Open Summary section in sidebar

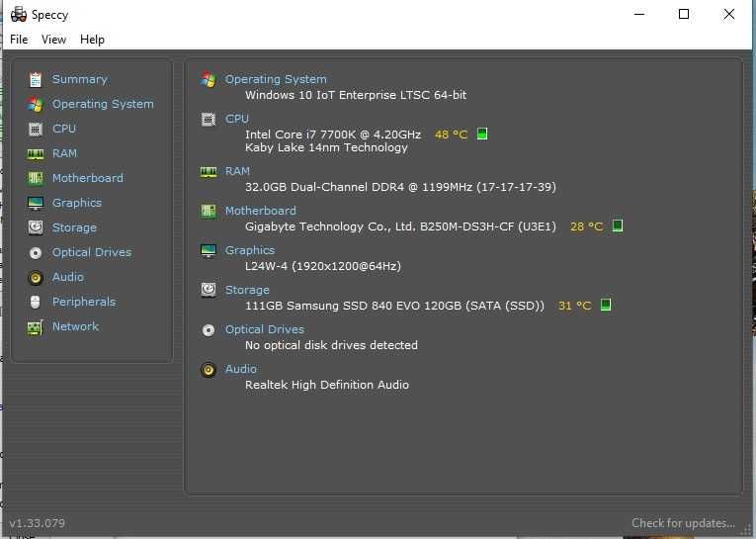tap(80, 79)
